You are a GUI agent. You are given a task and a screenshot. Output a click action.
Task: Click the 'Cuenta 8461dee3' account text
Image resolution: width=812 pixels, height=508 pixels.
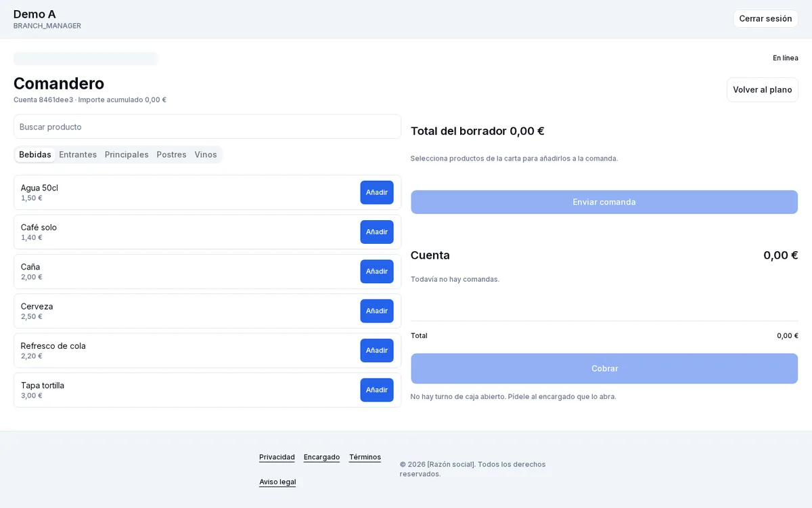[43, 100]
